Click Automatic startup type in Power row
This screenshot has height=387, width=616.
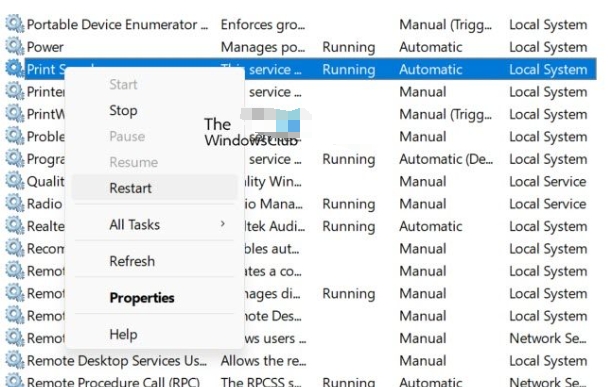point(431,47)
